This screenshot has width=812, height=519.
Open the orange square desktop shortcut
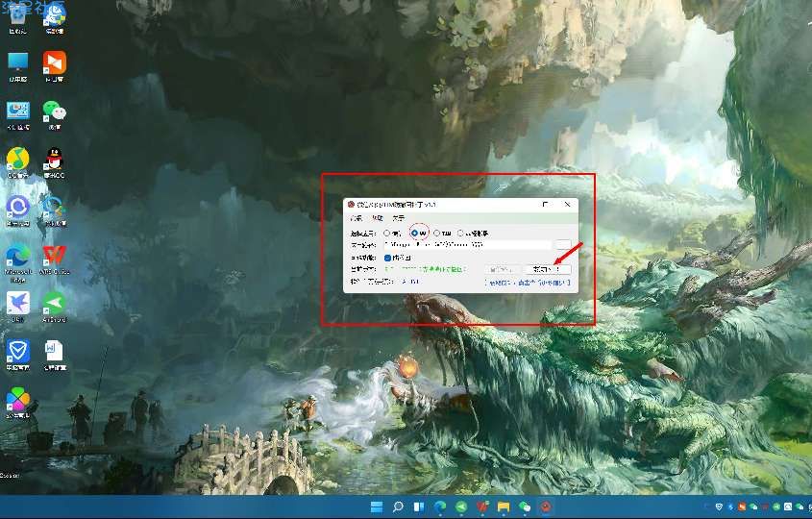click(x=55, y=67)
